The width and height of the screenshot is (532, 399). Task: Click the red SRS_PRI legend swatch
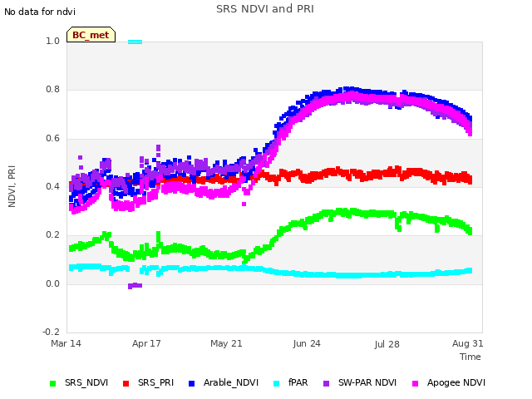click(126, 383)
